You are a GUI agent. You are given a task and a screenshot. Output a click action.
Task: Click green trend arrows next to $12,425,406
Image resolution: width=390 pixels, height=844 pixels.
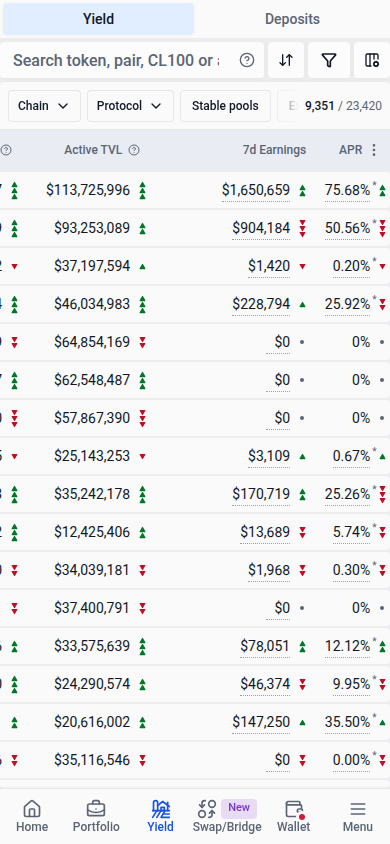[143, 532]
